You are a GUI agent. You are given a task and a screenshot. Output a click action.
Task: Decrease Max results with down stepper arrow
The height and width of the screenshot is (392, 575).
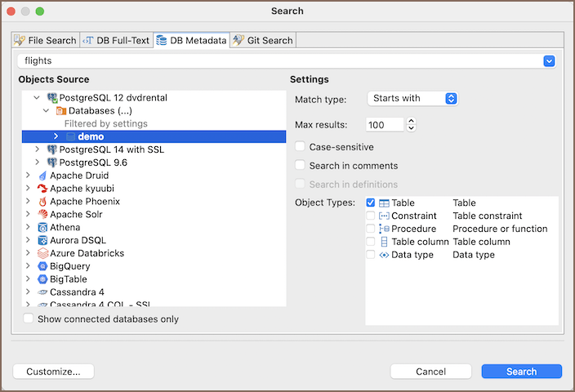(x=412, y=128)
